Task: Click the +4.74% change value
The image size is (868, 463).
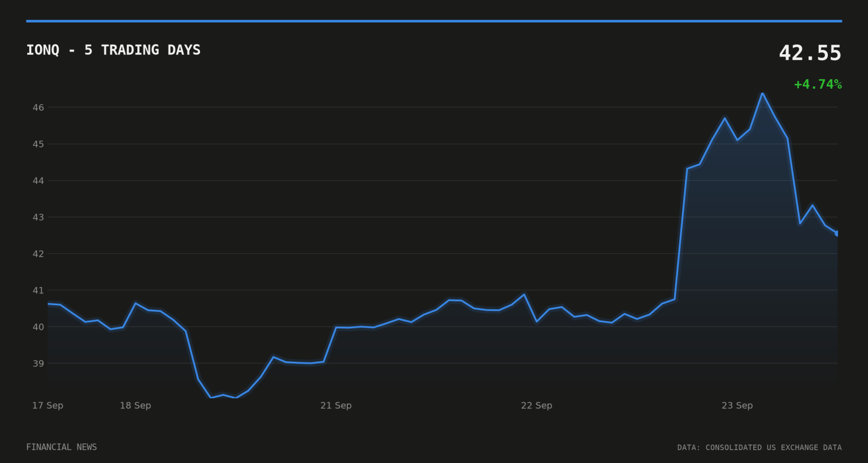Action: [x=818, y=84]
